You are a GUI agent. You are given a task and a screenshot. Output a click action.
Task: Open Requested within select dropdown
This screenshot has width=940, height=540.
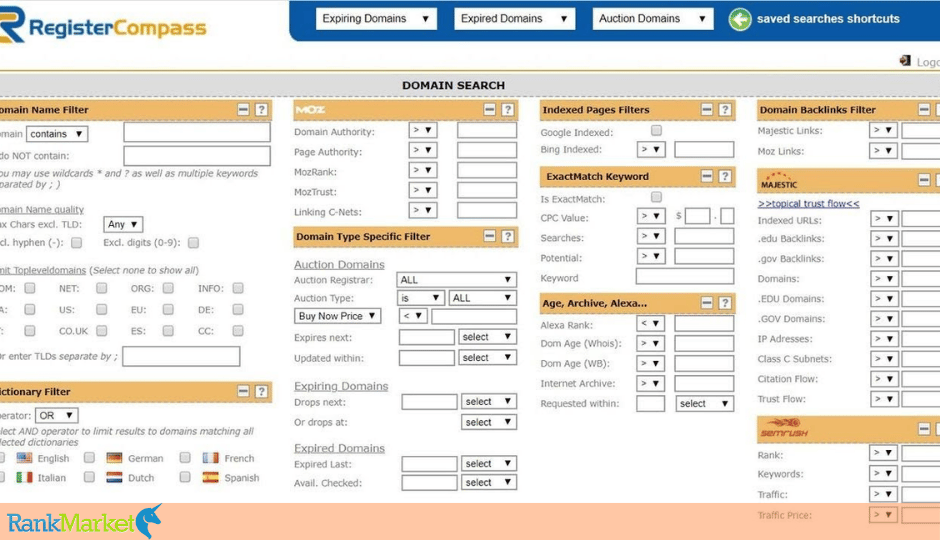(x=704, y=403)
